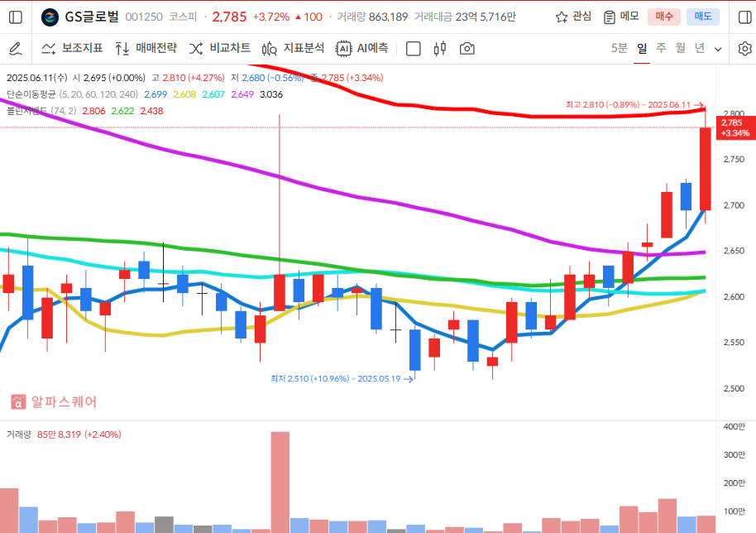This screenshot has width=756, height=533.
Task: Click the GS글로벌 stock name
Action: (x=92, y=17)
